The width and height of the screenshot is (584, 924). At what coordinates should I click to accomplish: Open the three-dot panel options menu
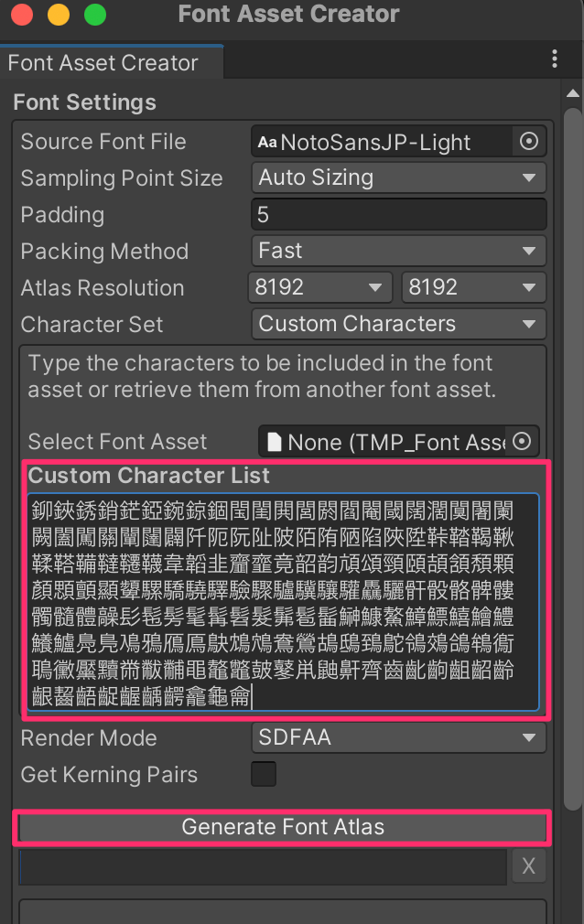click(x=555, y=59)
